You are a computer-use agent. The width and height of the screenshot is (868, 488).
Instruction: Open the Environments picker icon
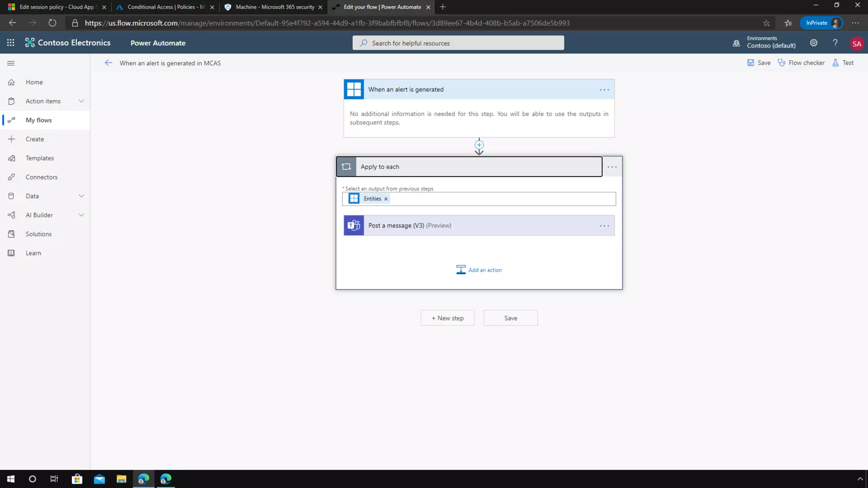(736, 43)
